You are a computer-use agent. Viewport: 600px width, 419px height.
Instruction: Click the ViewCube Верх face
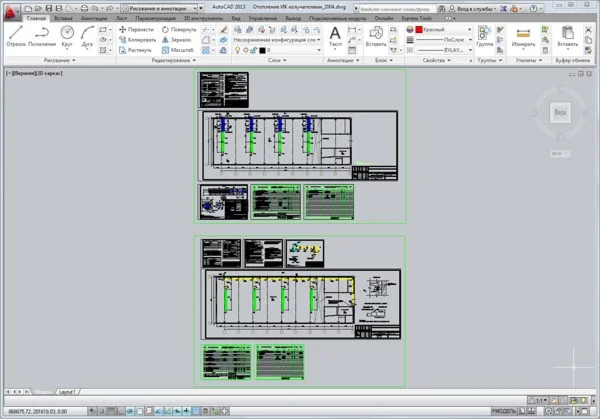tap(560, 112)
